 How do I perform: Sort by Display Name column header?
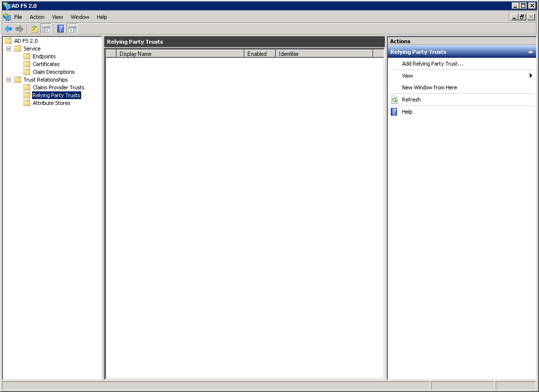point(180,53)
